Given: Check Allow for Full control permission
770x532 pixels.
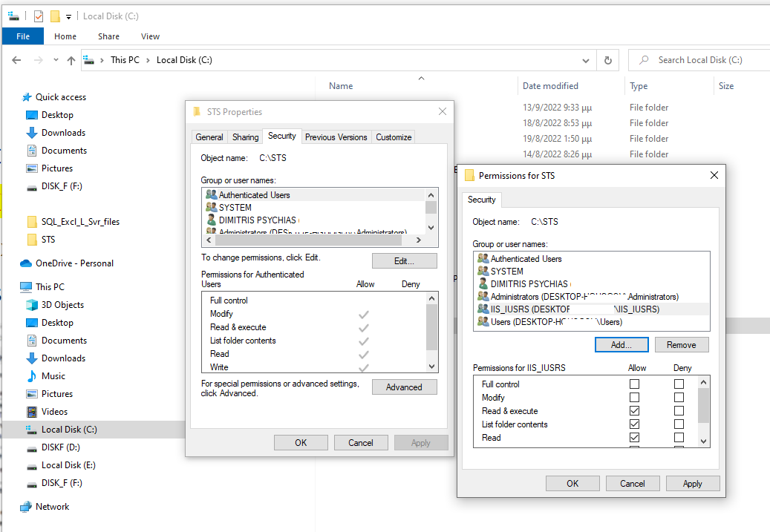Looking at the screenshot, I should pyautogui.click(x=634, y=384).
